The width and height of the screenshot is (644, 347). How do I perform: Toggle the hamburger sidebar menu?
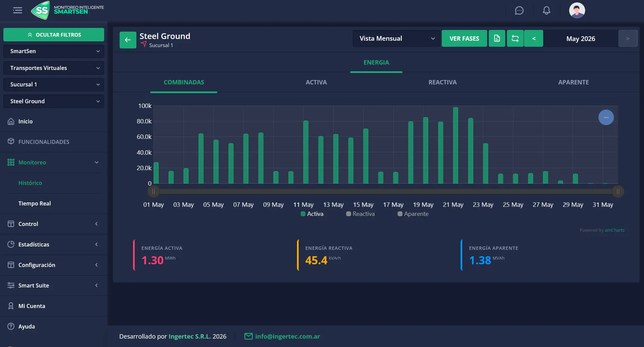click(x=17, y=10)
